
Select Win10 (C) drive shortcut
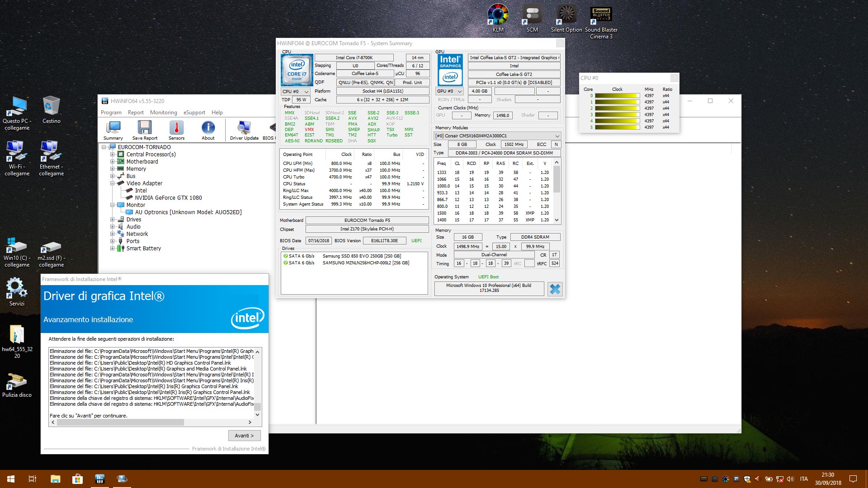pos(17,252)
